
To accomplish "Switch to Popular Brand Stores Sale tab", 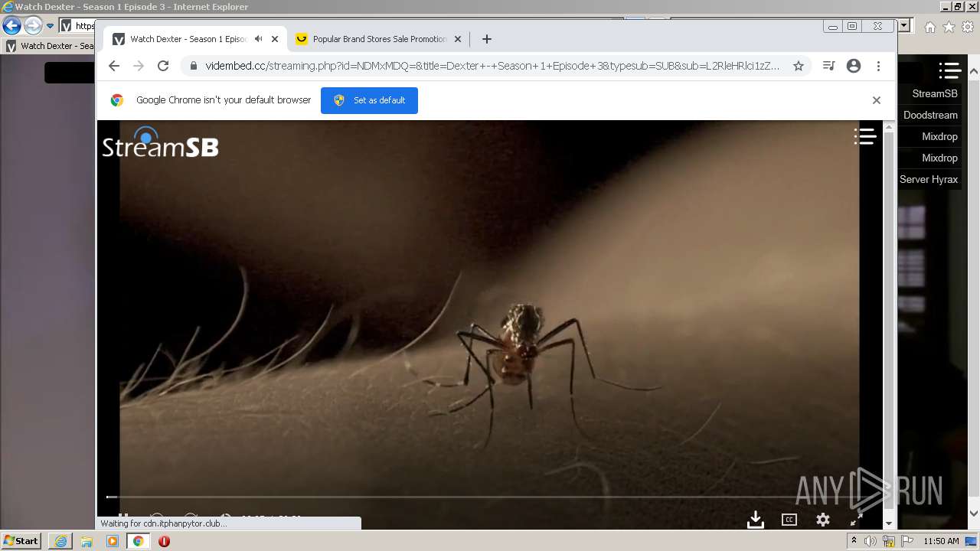I will [378, 39].
